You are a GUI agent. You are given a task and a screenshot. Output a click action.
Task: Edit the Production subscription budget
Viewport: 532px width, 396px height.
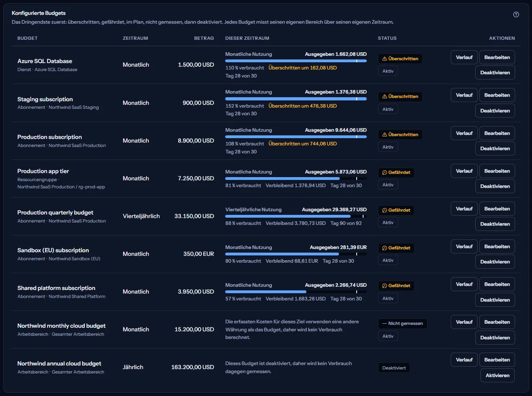[497, 133]
